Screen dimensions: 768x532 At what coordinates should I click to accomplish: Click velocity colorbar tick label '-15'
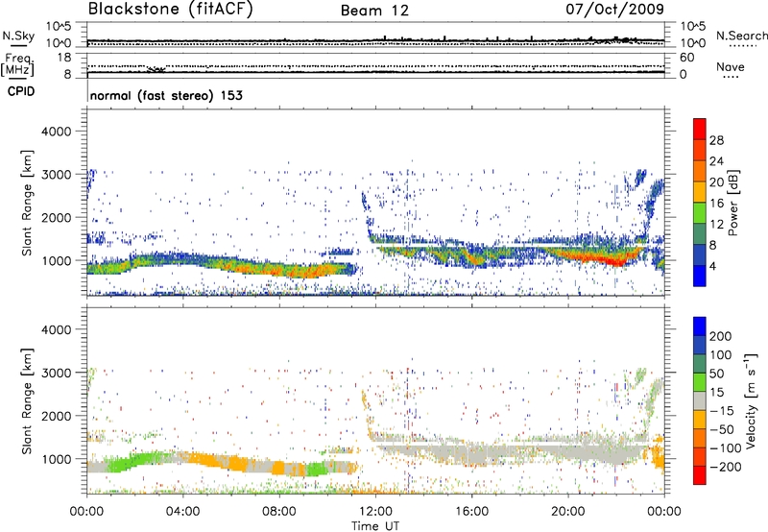point(722,411)
